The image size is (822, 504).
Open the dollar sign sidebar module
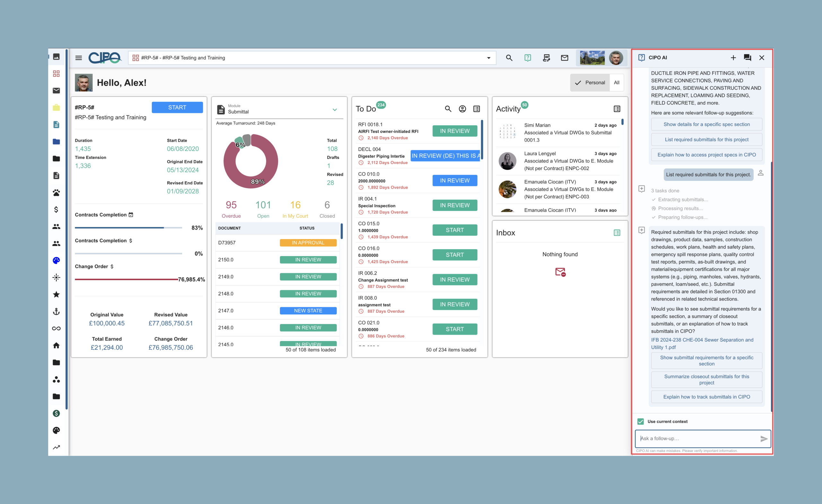(57, 209)
